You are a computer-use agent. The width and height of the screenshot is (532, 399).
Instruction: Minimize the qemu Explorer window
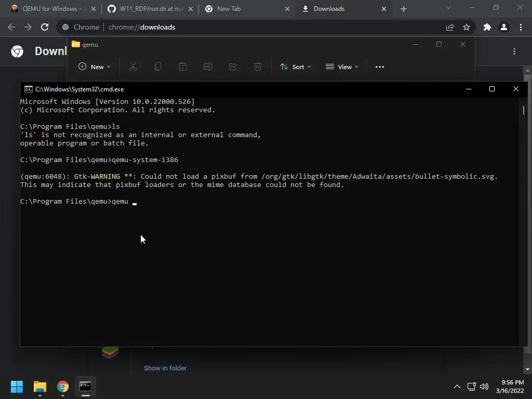(x=415, y=45)
